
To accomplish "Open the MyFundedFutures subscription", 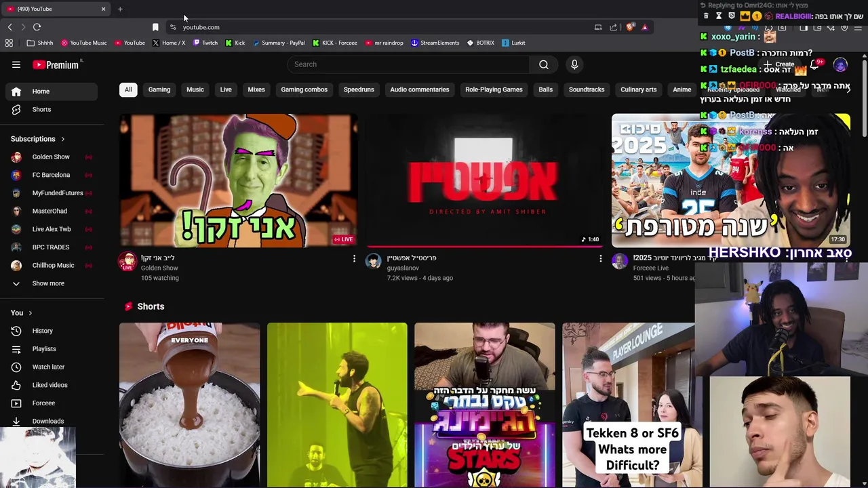I will [52, 193].
